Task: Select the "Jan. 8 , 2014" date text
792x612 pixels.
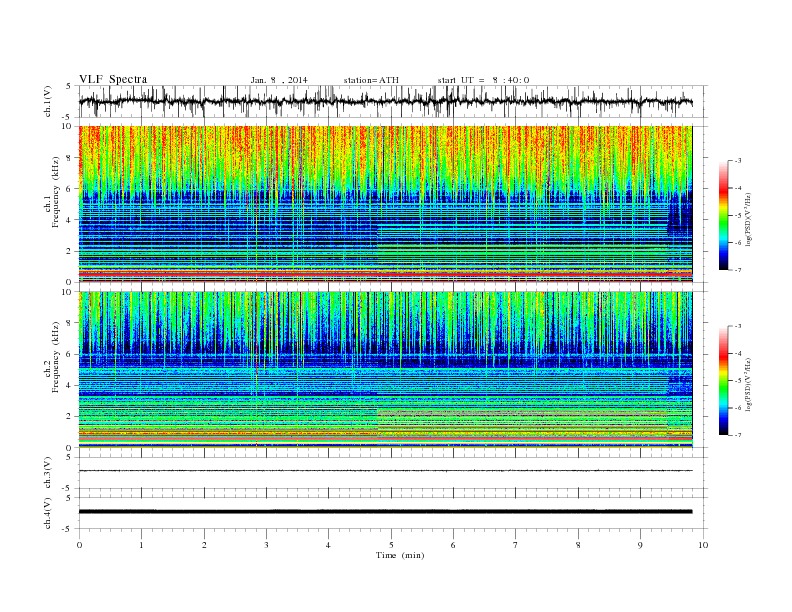Action: (279, 80)
